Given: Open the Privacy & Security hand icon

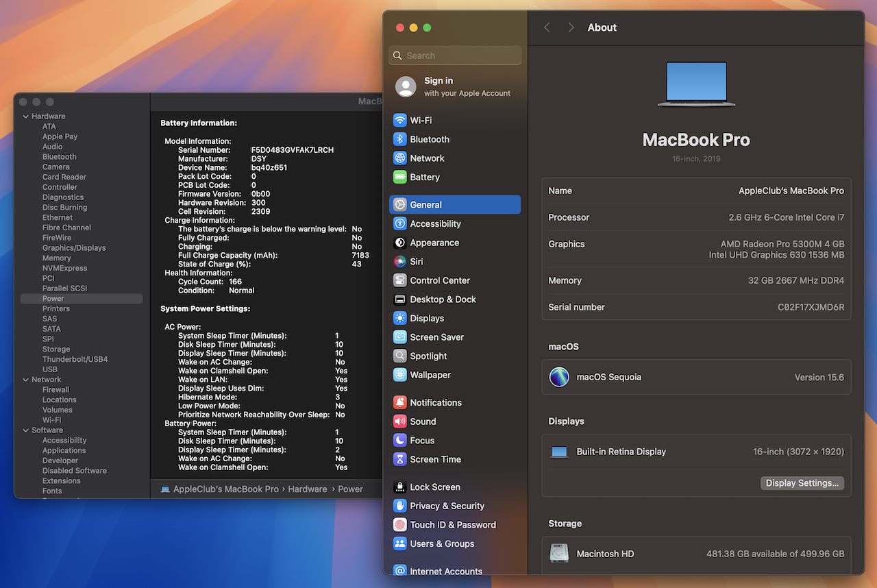Looking at the screenshot, I should (x=400, y=506).
